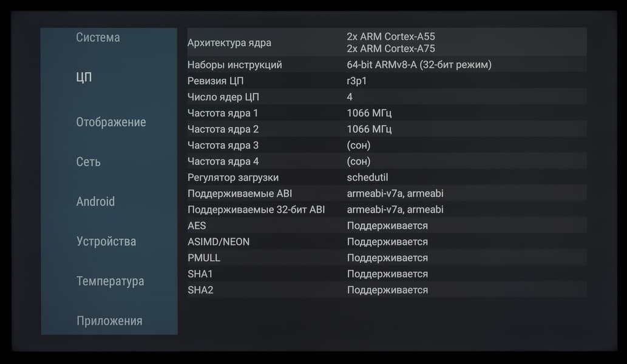Click the Частота ядра 3 row
Viewport: 627px width, 364px height.
(x=387, y=145)
